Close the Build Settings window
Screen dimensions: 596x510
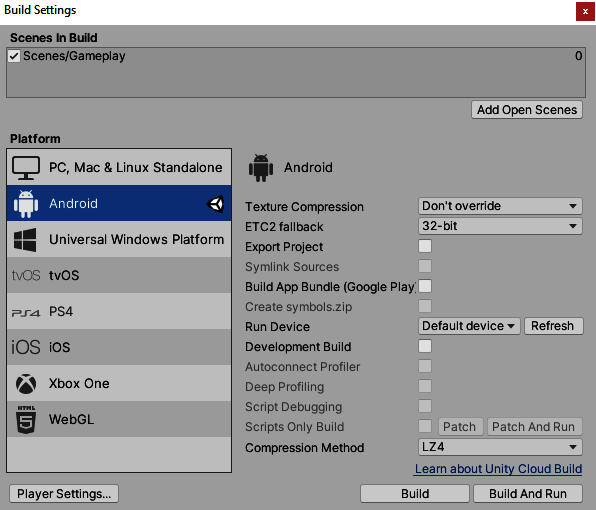click(585, 11)
